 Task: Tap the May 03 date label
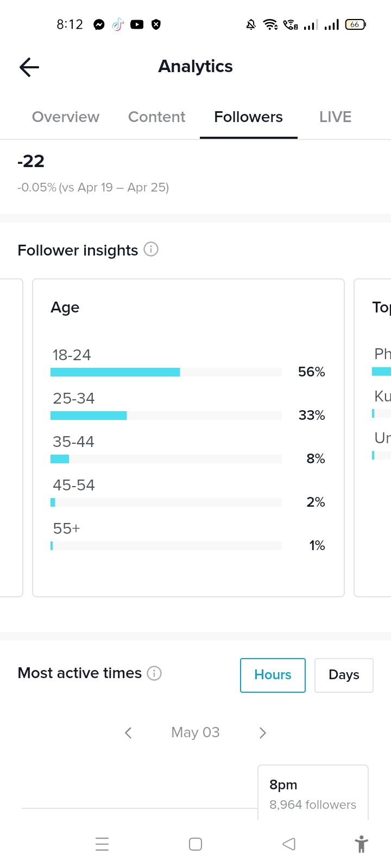[195, 732]
